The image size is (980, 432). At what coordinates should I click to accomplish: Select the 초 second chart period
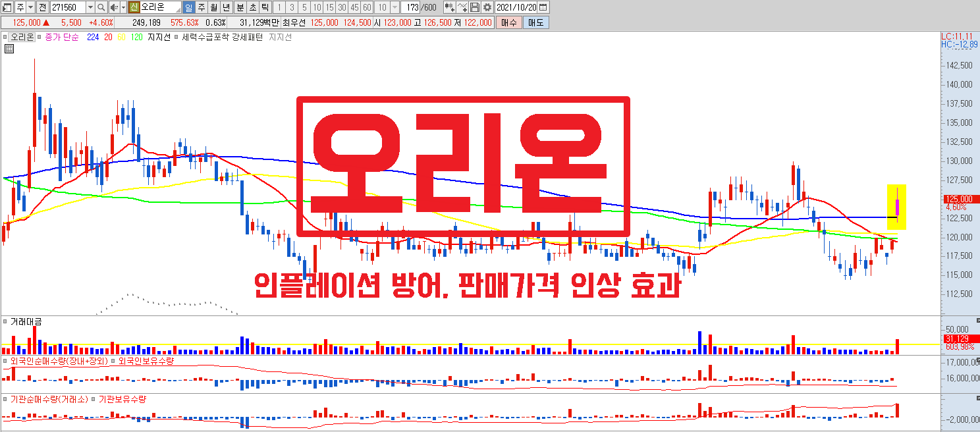[252, 7]
